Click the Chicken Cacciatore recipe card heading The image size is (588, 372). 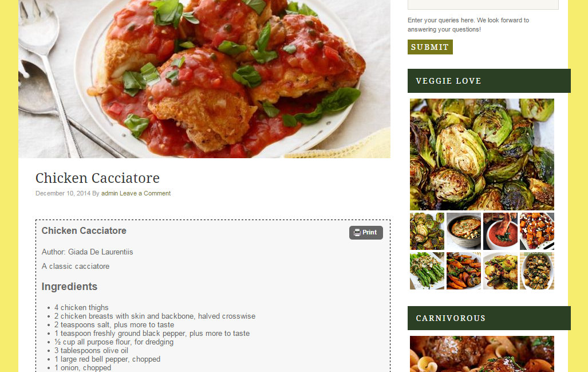point(84,230)
